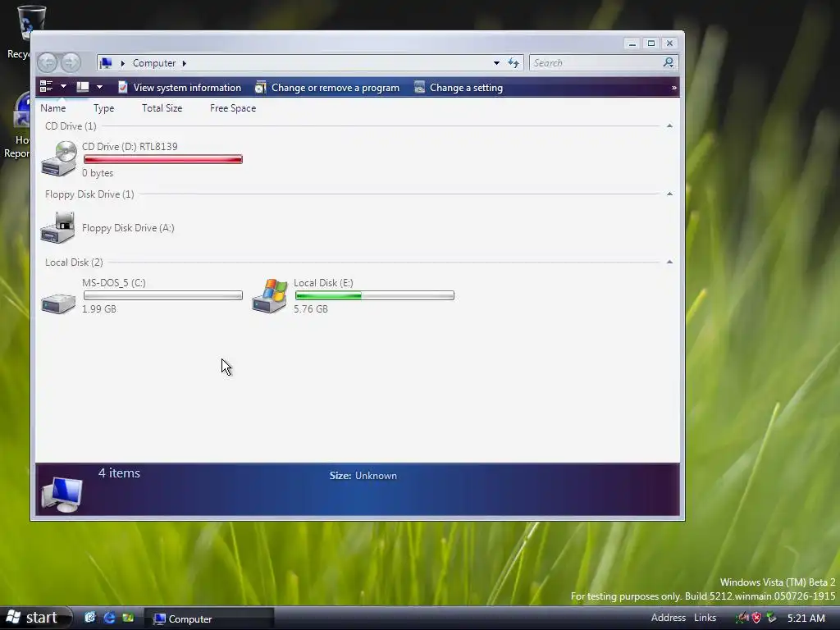Sort by the Type column header
Image resolution: width=840 pixels, height=630 pixels.
(104, 108)
